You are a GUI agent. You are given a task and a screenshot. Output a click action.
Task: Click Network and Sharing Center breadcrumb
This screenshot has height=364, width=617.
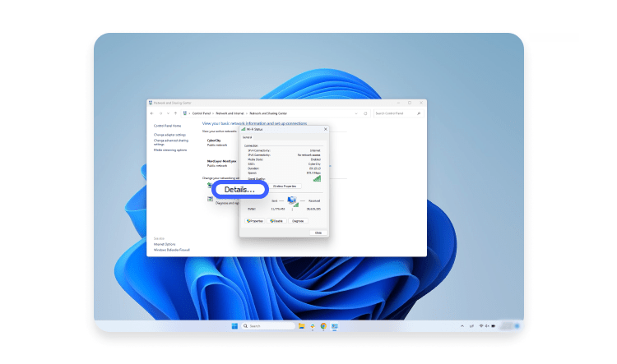268,113
